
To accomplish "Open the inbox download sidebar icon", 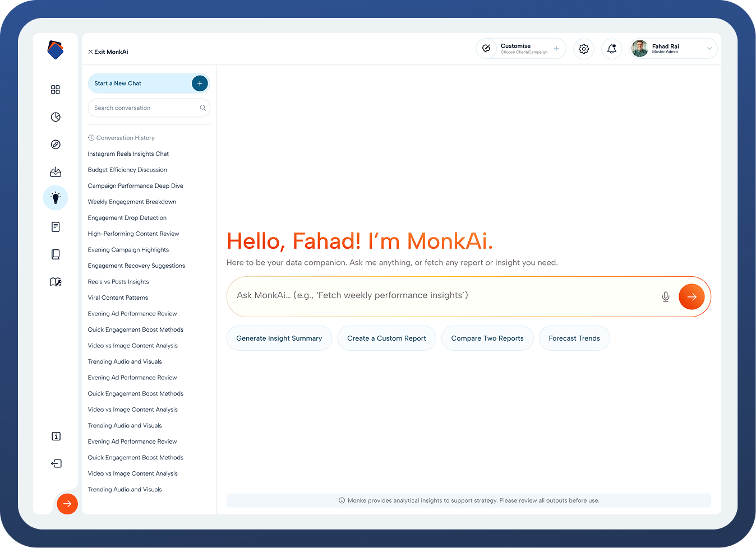I will pyautogui.click(x=56, y=172).
